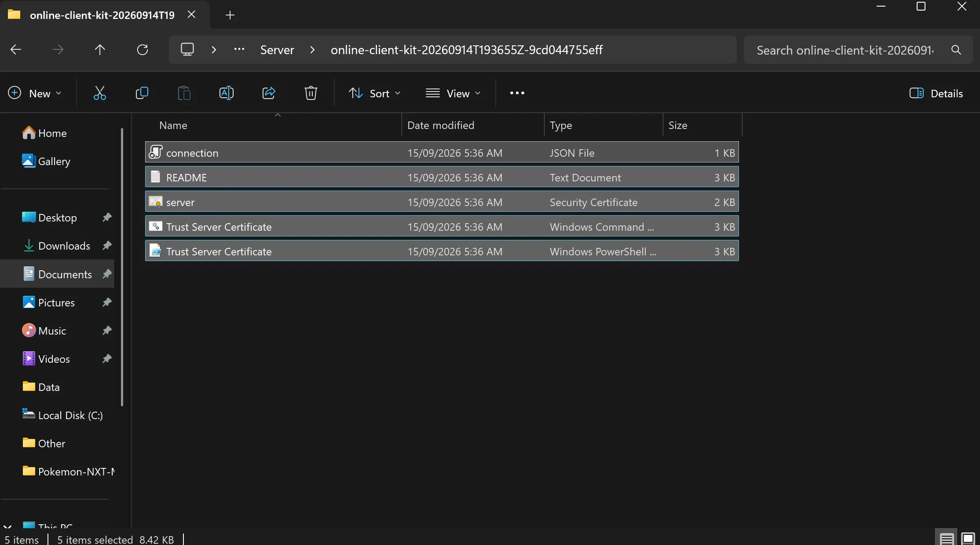The height and width of the screenshot is (545, 980).
Task: Add a new tab
Action: click(230, 15)
